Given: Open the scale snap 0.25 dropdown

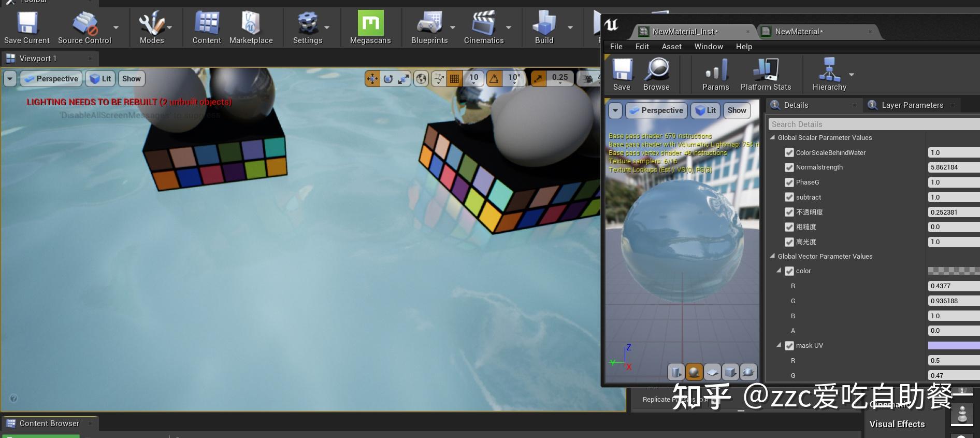Looking at the screenshot, I should 560,79.
